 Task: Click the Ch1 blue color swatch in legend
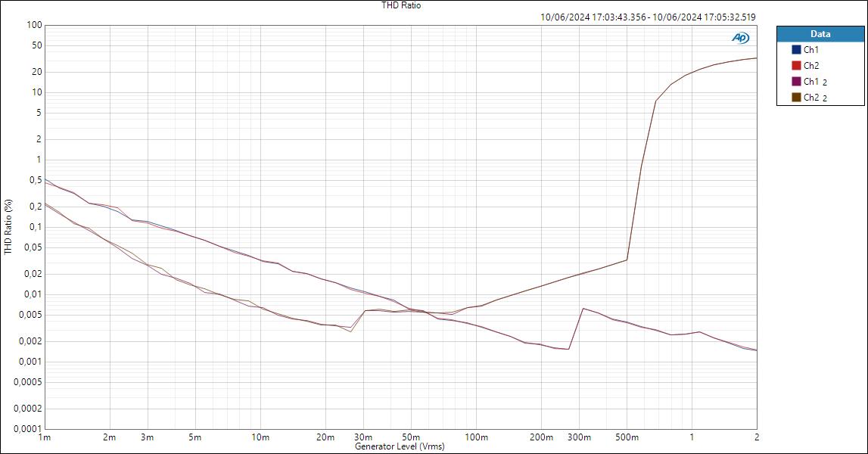click(796, 50)
